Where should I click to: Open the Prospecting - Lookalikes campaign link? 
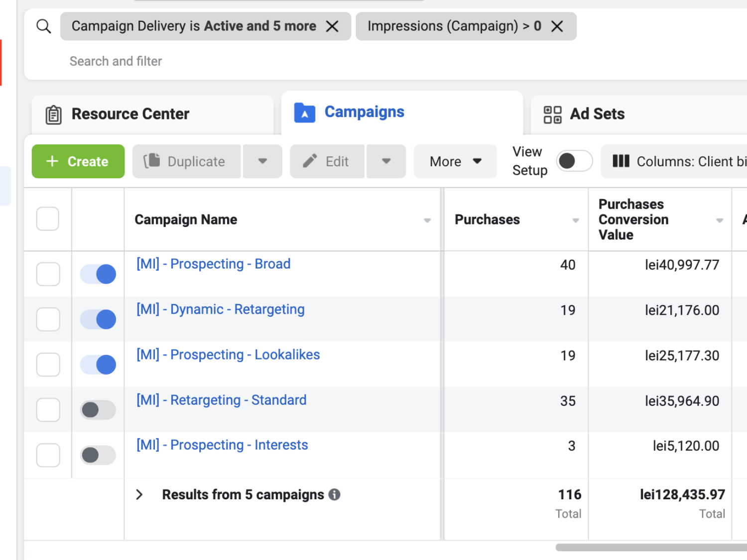(x=228, y=354)
